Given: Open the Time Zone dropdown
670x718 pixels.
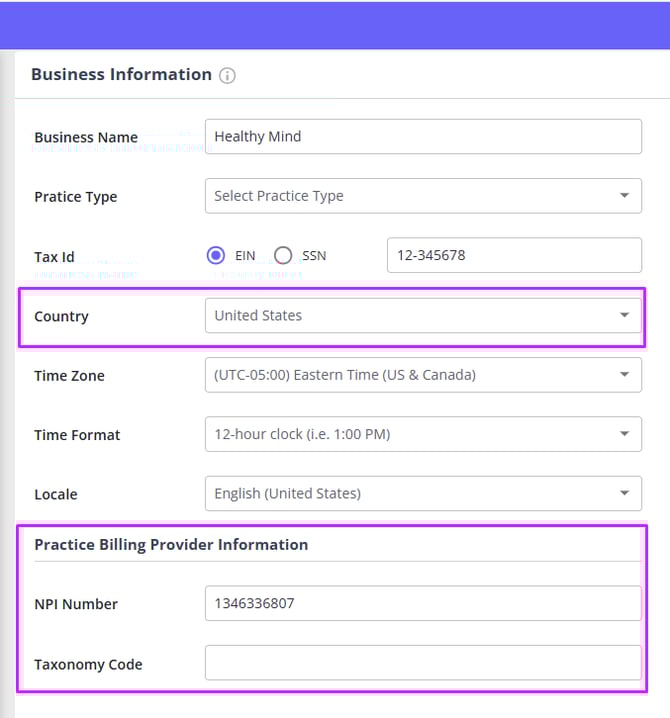Looking at the screenshot, I should tap(422, 375).
